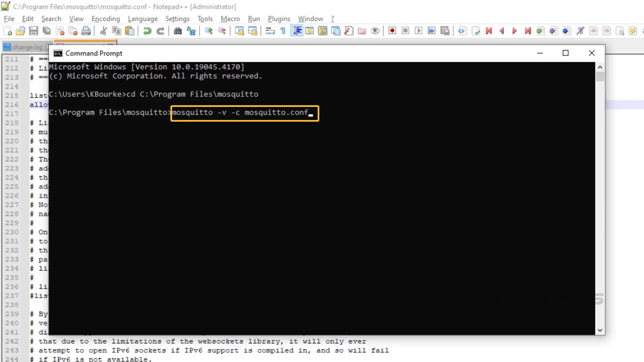Open the Replace dialog icon
This screenshot has width=644, height=362.
(x=191, y=31)
